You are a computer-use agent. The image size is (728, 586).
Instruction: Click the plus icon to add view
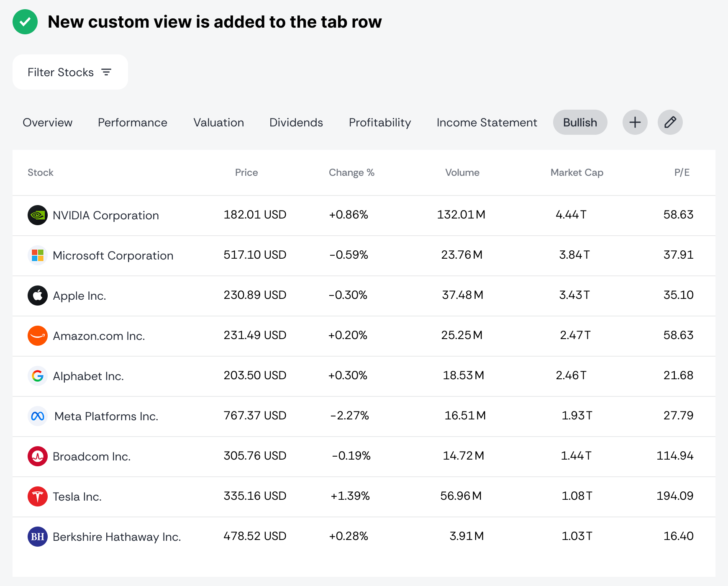635,122
